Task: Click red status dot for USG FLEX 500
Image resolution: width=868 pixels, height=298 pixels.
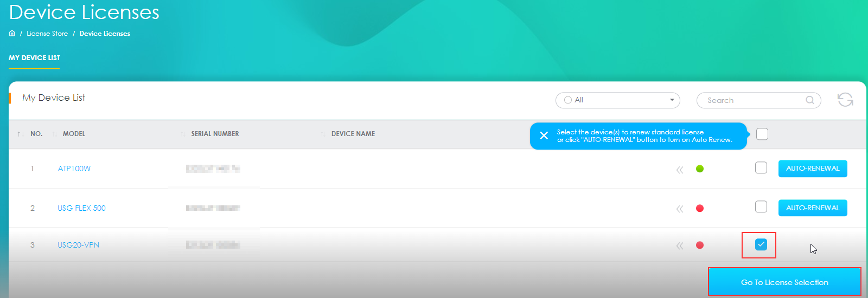Action: 700,208
